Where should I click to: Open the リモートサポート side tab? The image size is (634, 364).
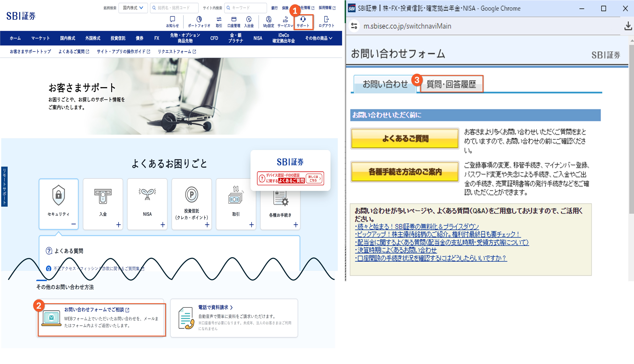[4, 187]
